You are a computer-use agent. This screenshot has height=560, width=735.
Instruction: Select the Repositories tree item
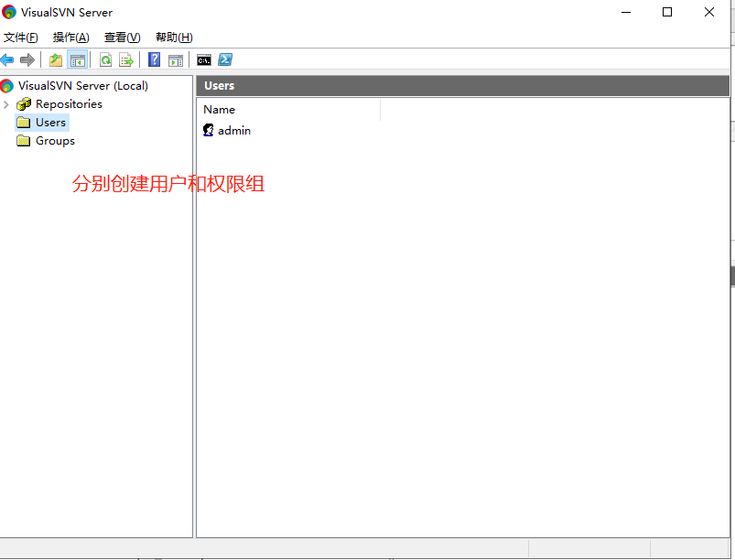pos(69,104)
